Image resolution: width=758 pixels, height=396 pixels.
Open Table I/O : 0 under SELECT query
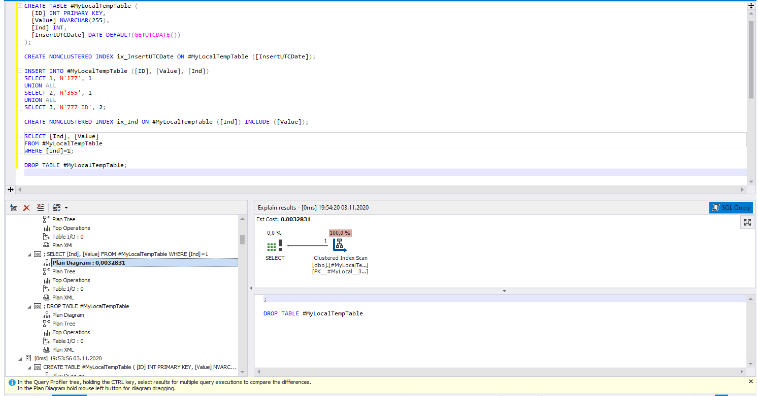(x=68, y=289)
